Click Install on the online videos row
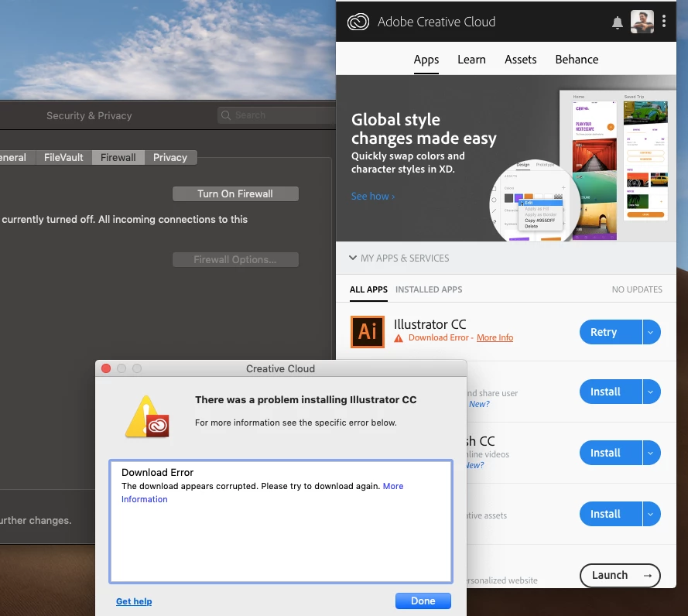The width and height of the screenshot is (688, 616). [x=611, y=453]
